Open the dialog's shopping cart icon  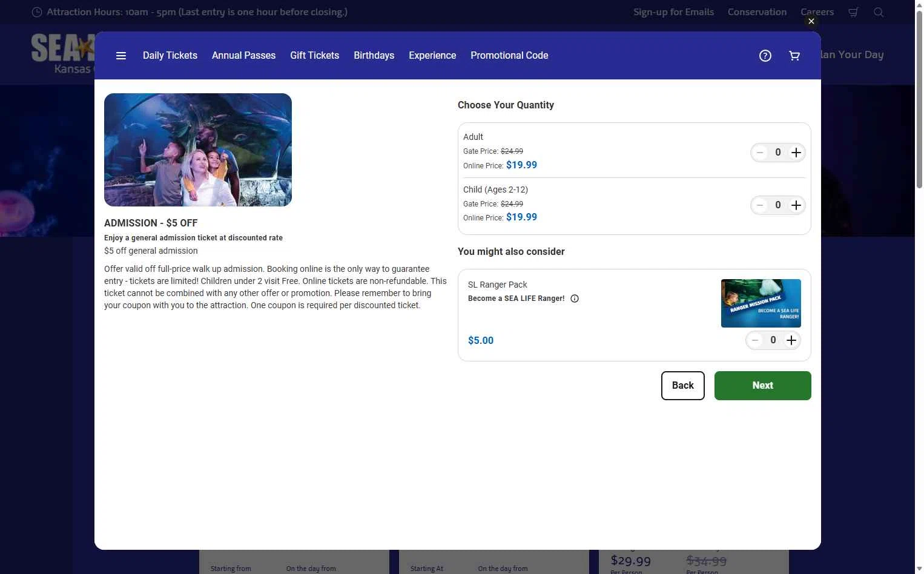click(x=794, y=56)
